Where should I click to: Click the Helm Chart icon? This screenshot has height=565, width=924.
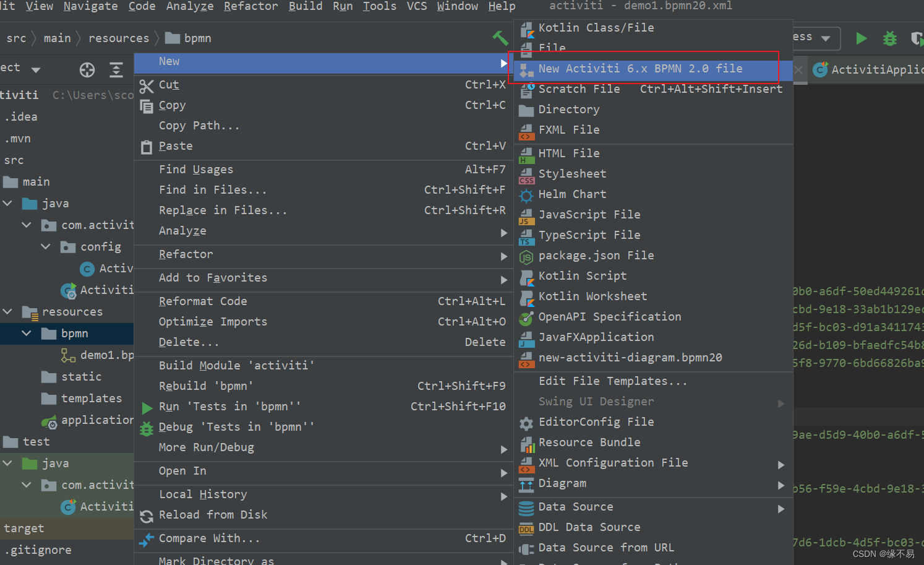pyautogui.click(x=526, y=196)
